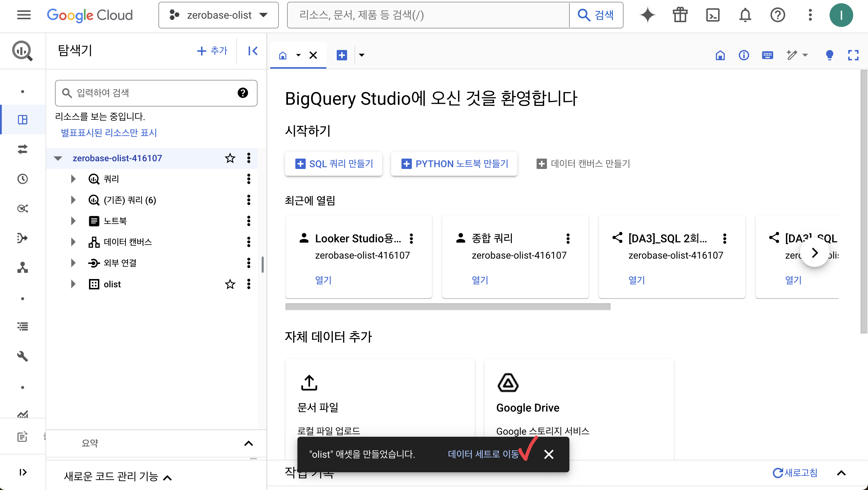This screenshot has height=490, width=868.
Task: Click the Gemini sparkle icon
Action: pos(647,15)
